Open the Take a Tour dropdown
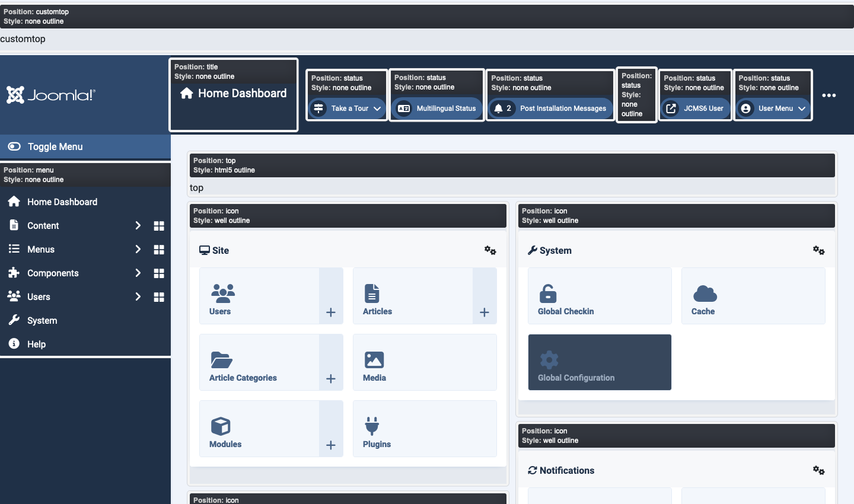Viewport: 854px width, 504px height. (x=347, y=109)
